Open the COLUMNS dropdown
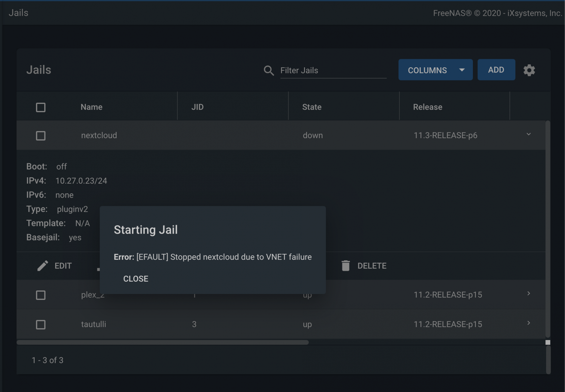The image size is (565, 392). [x=435, y=70]
